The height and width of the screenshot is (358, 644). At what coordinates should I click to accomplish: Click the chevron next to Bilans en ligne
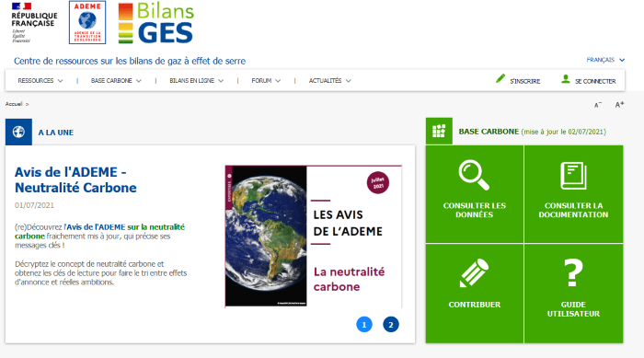[x=221, y=81]
